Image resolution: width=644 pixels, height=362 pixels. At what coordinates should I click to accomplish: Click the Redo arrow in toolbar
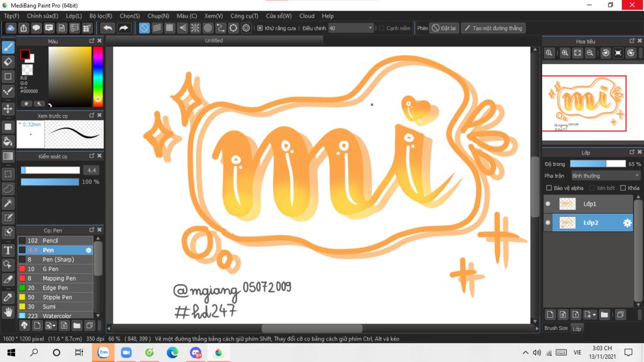[x=123, y=28]
